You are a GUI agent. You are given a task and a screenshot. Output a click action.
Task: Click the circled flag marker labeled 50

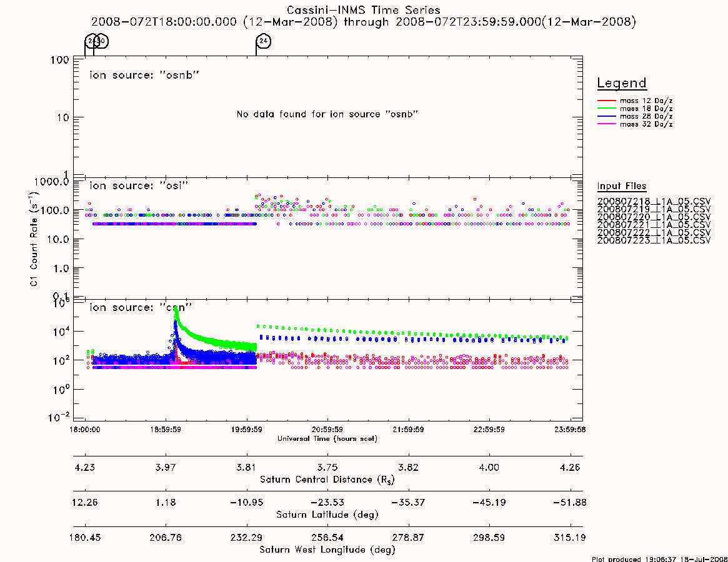(x=101, y=41)
